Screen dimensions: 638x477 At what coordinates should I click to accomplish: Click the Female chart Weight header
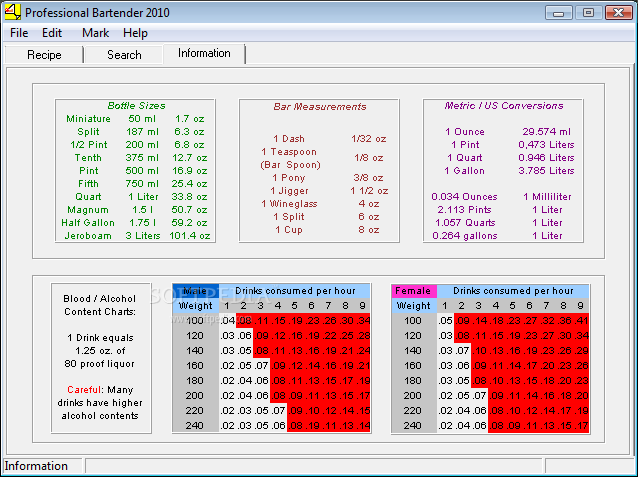coord(413,306)
